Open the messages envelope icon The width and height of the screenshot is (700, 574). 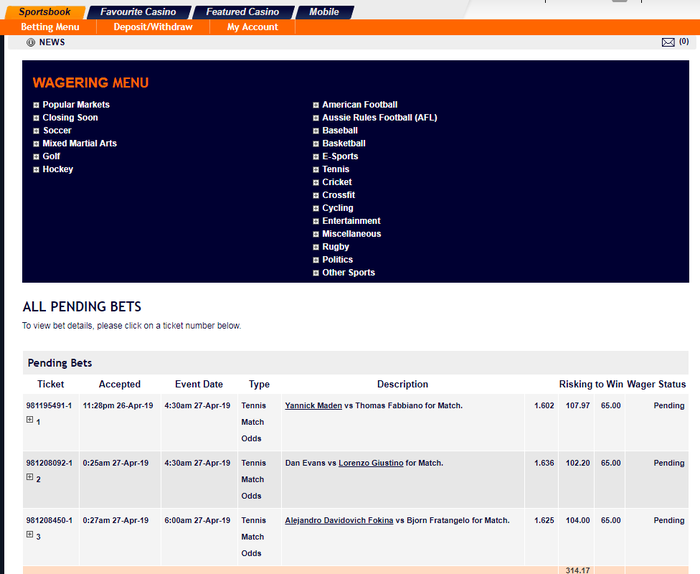[x=668, y=42]
